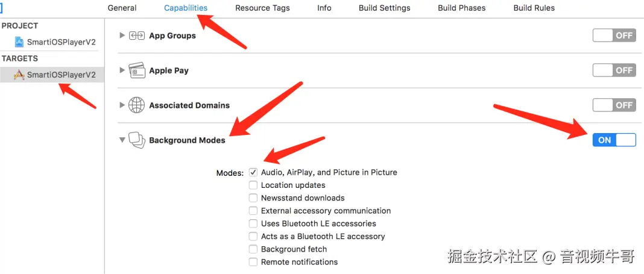Click the Associated Domains globe icon
The image size is (644, 274).
pyautogui.click(x=137, y=105)
